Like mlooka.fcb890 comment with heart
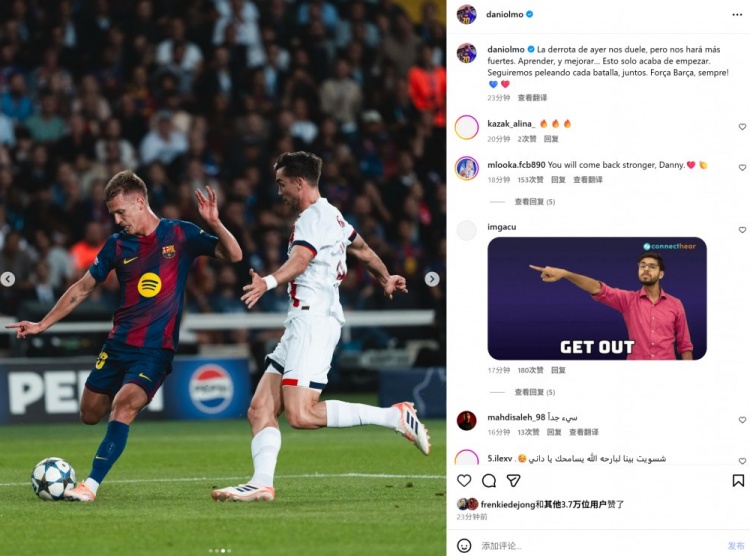The width and height of the screenshot is (750, 556). pyautogui.click(x=742, y=167)
